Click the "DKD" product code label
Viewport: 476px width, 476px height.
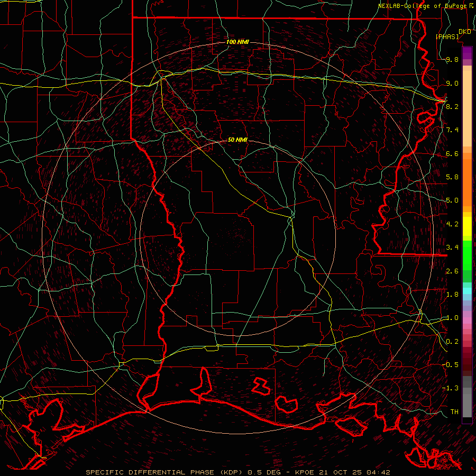[x=465, y=32]
